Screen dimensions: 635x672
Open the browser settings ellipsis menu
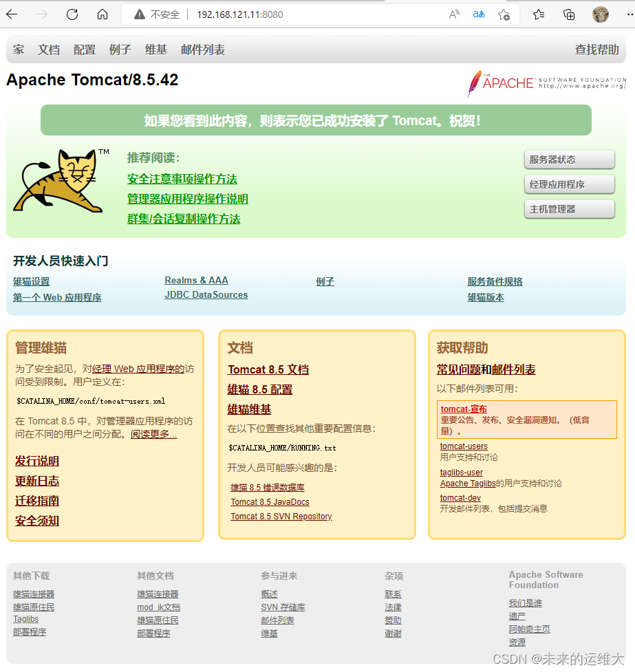click(x=629, y=14)
